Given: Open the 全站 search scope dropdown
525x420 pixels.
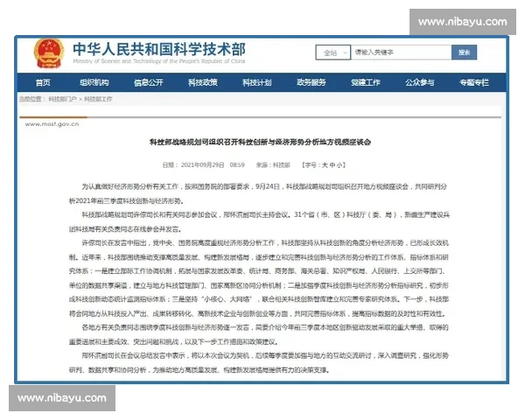Looking at the screenshot, I should coord(333,52).
